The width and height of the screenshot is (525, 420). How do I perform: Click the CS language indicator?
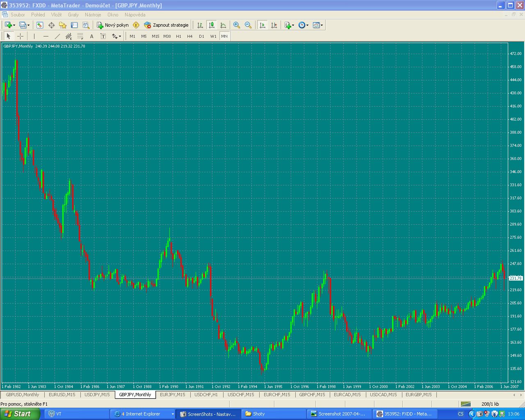point(461,414)
